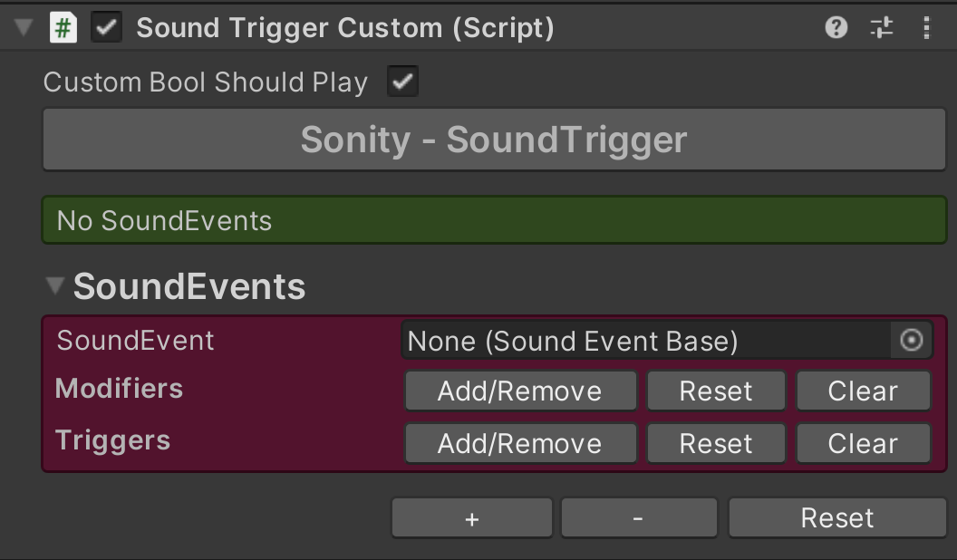Reset the Modifiers
Screen dimensions: 957x560
point(716,391)
